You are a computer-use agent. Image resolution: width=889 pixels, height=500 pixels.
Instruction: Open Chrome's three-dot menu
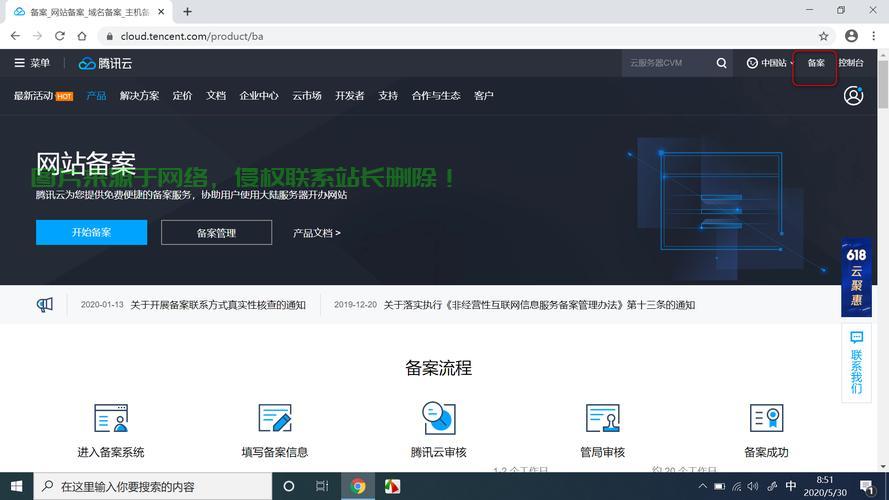click(x=875, y=36)
